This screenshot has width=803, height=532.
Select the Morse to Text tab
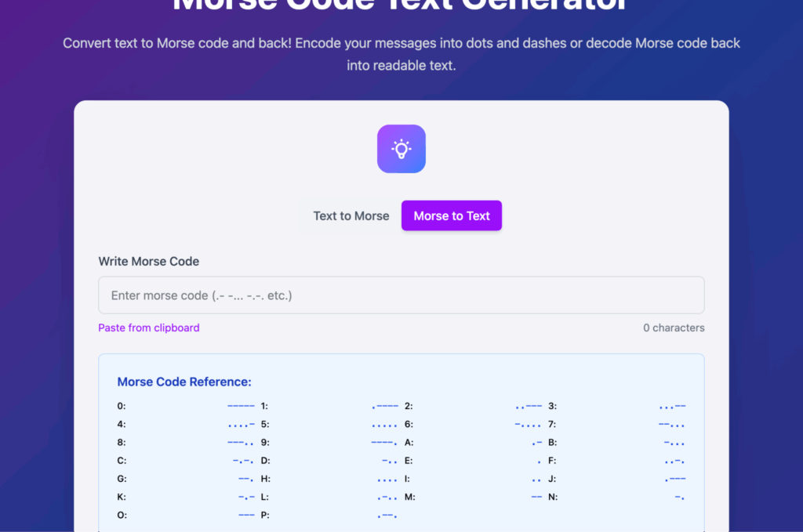click(452, 216)
